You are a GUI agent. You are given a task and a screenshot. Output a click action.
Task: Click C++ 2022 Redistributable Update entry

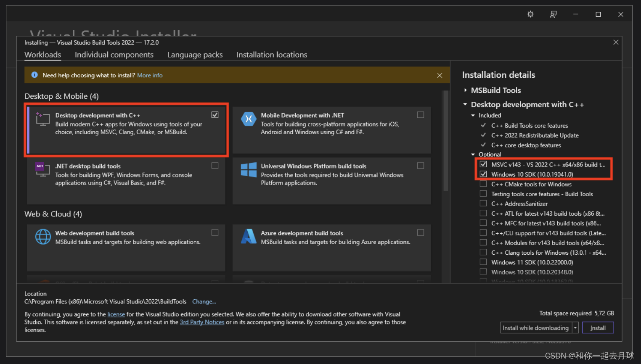(535, 135)
